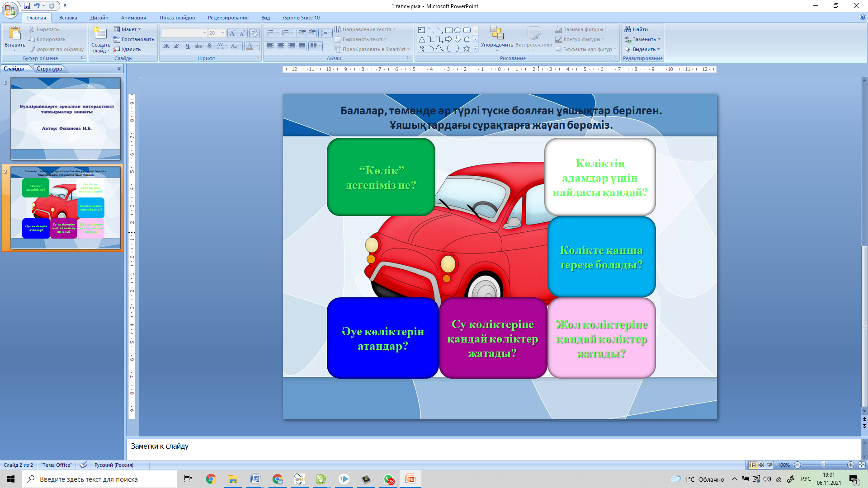This screenshot has height=488, width=868.
Task: Switch to slide sorter view icon
Action: click(x=761, y=465)
